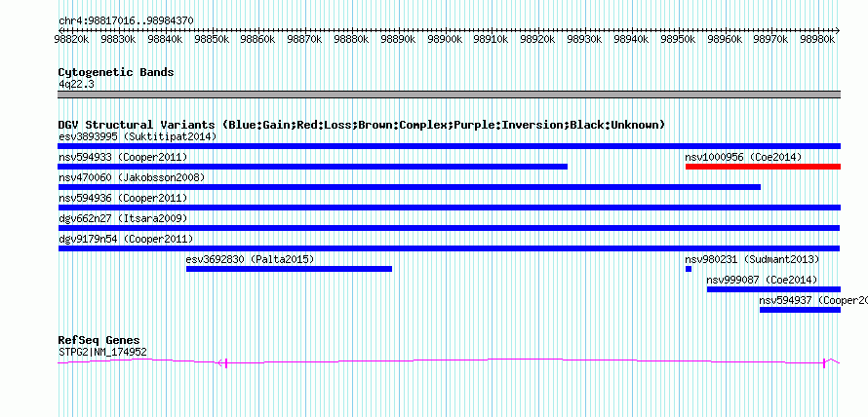Select the nsv470060 blue variant bar
The image size is (868, 417).
tap(409, 187)
